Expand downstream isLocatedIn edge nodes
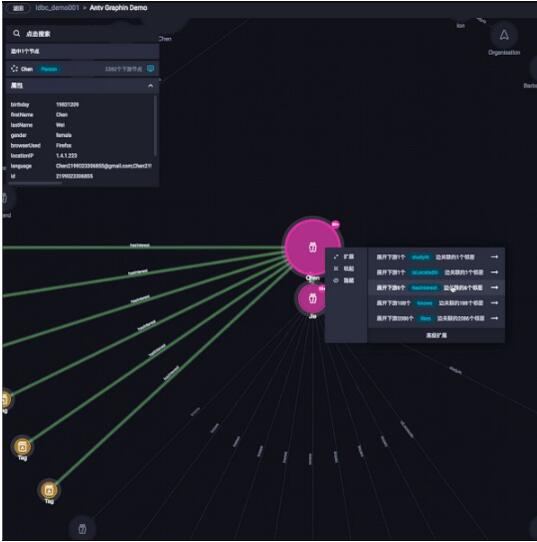Viewport: 537px width, 542px height. [436, 272]
